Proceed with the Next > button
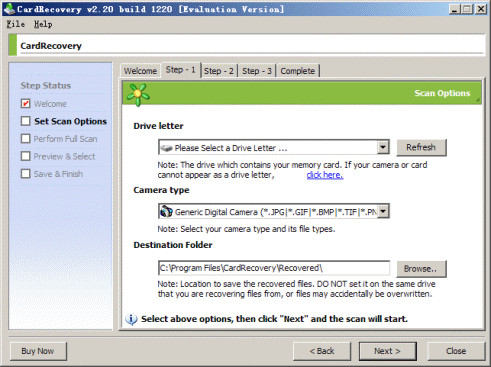 (x=387, y=351)
